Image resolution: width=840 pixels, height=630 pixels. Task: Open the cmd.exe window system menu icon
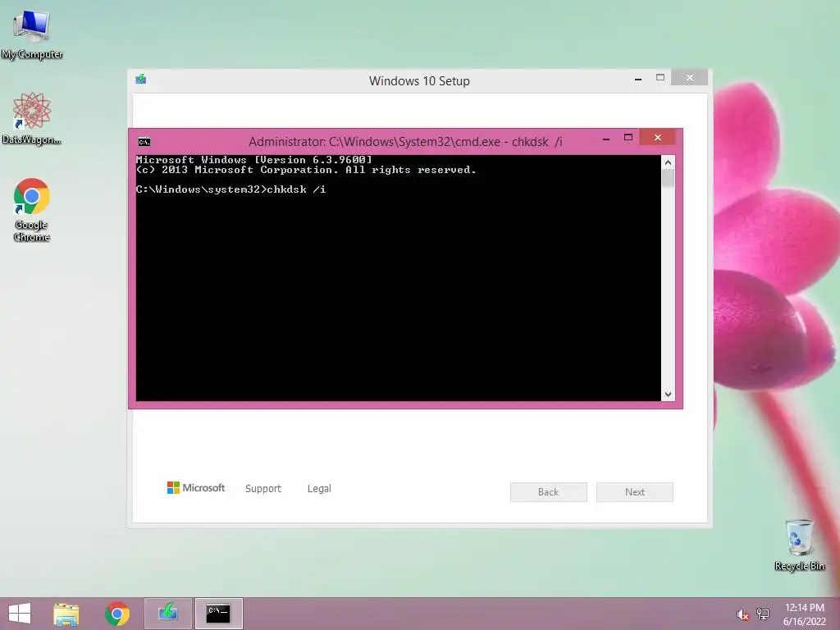point(144,142)
